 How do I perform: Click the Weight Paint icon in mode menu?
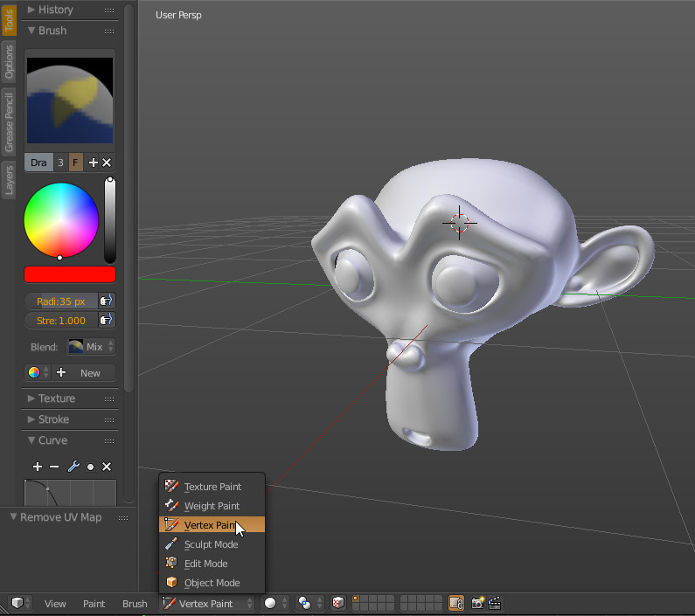coord(171,505)
